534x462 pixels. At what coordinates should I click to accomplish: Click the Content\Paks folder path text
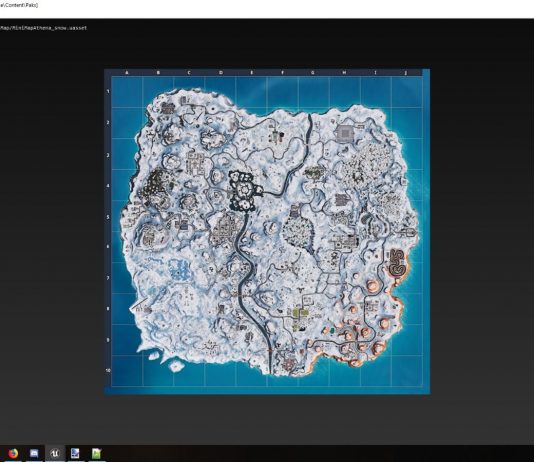coord(19,5)
